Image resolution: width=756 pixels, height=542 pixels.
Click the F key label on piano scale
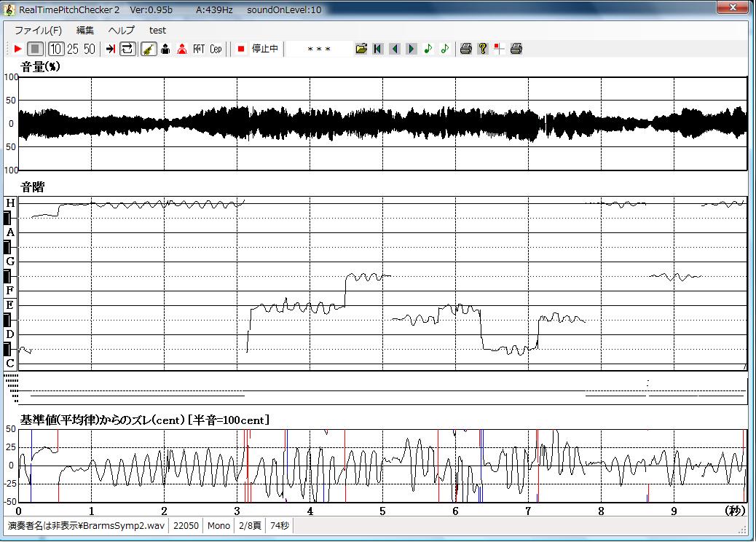pos(10,290)
